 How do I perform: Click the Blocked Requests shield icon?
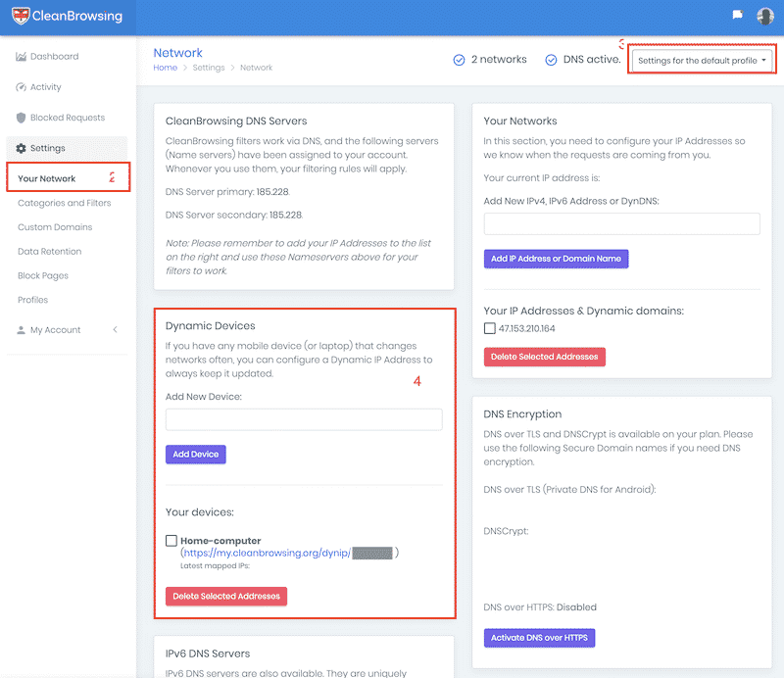22,118
